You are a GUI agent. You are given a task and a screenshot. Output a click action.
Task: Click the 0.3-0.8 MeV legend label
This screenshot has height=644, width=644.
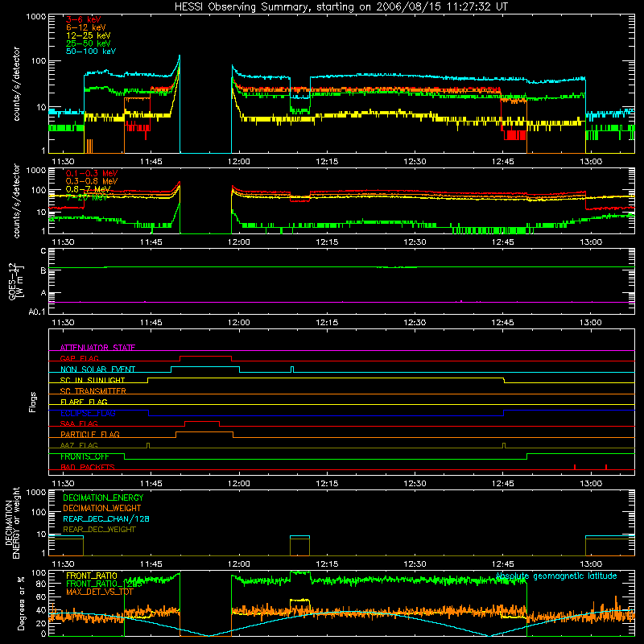92,181
